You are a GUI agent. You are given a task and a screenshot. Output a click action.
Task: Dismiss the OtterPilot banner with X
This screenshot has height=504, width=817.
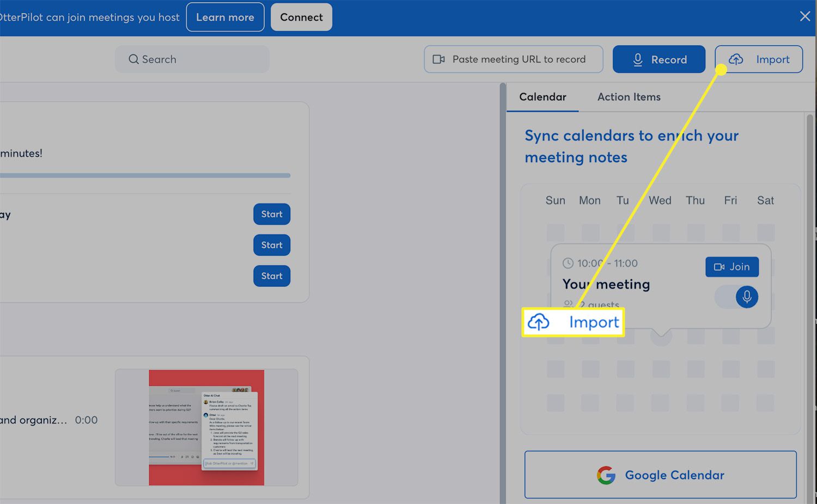point(804,16)
